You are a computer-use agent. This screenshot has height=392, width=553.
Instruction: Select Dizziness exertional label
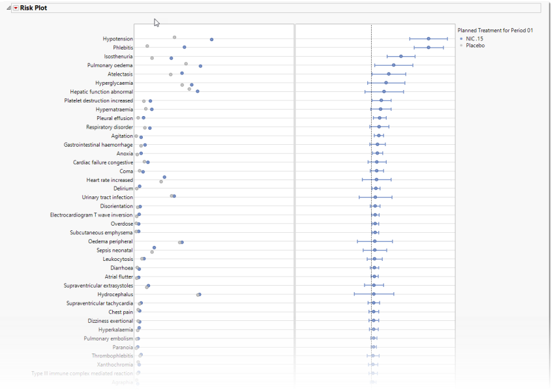pyautogui.click(x=110, y=321)
